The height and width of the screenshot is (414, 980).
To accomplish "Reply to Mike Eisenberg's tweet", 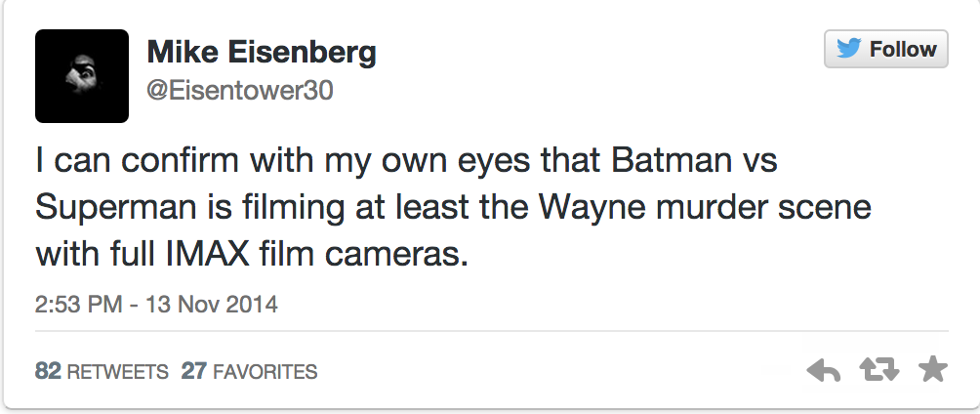I will (x=823, y=370).
